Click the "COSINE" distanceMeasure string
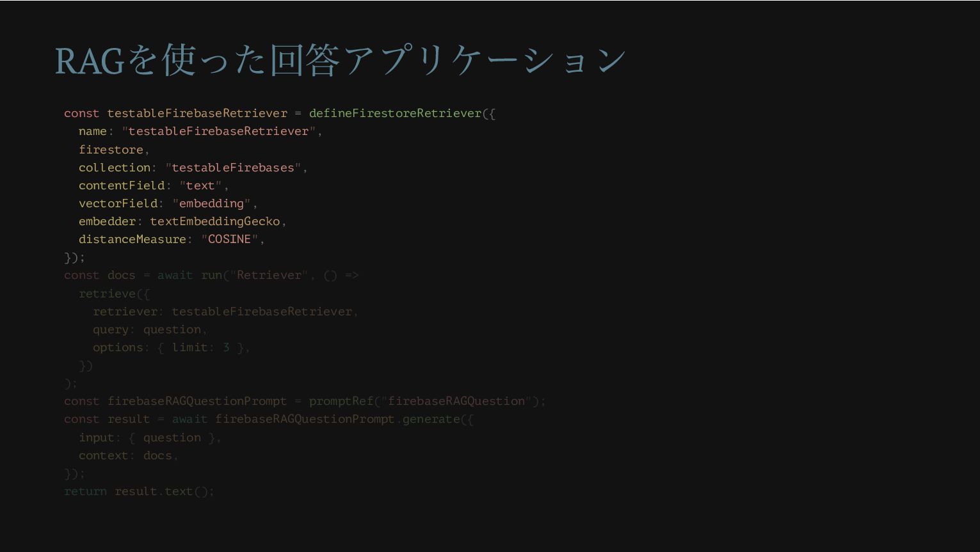 pyautogui.click(x=229, y=239)
